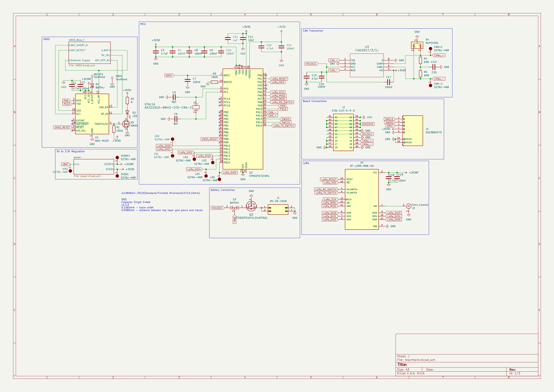Select the ESQ-110 J2 header connector symbol
The height and width of the screenshot is (392, 554).
coord(343,132)
